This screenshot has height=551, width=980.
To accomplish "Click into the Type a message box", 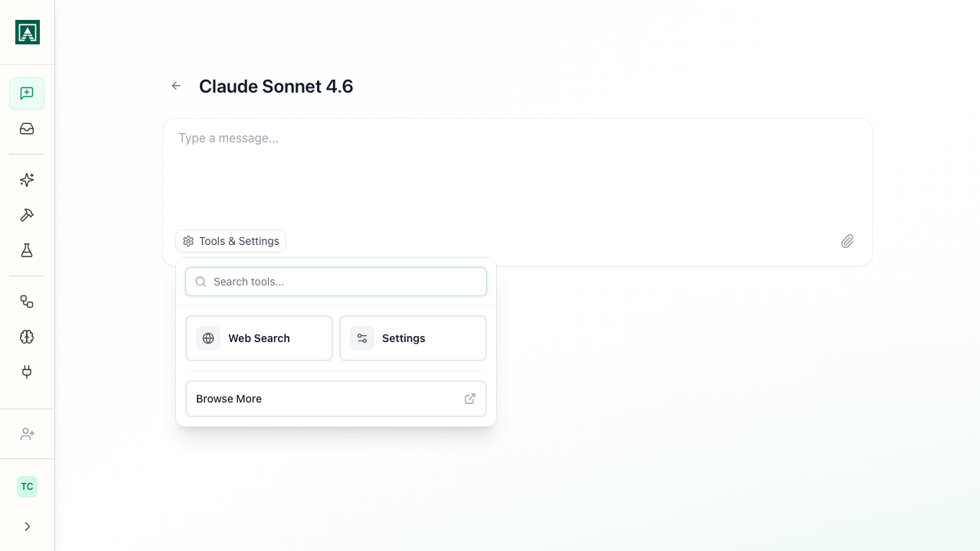I will coord(518,172).
